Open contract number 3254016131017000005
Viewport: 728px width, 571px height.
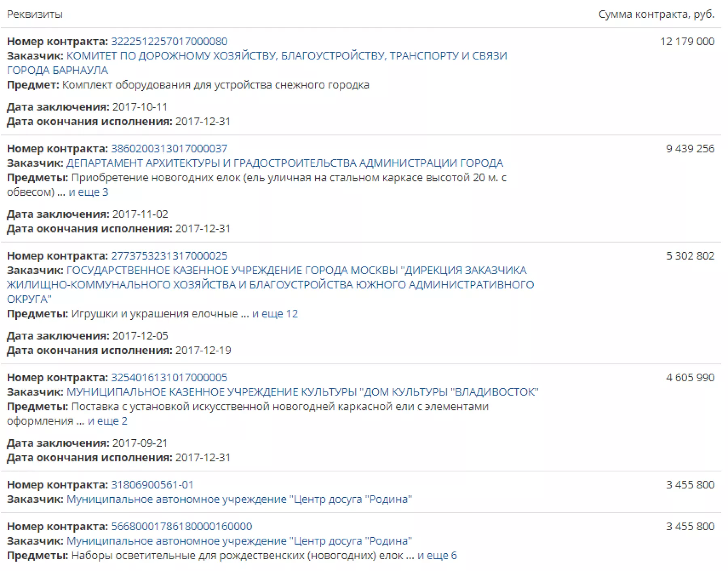pyautogui.click(x=169, y=377)
